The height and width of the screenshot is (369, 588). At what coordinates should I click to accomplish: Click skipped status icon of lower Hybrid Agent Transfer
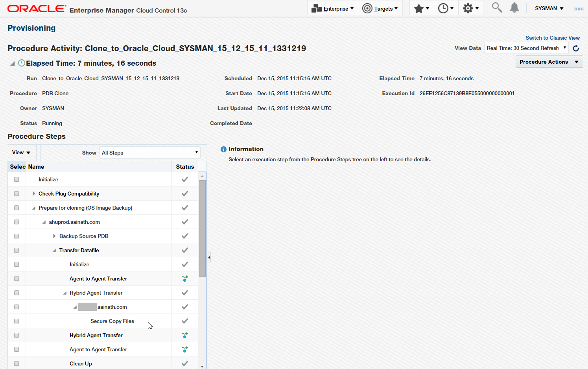pyautogui.click(x=185, y=335)
